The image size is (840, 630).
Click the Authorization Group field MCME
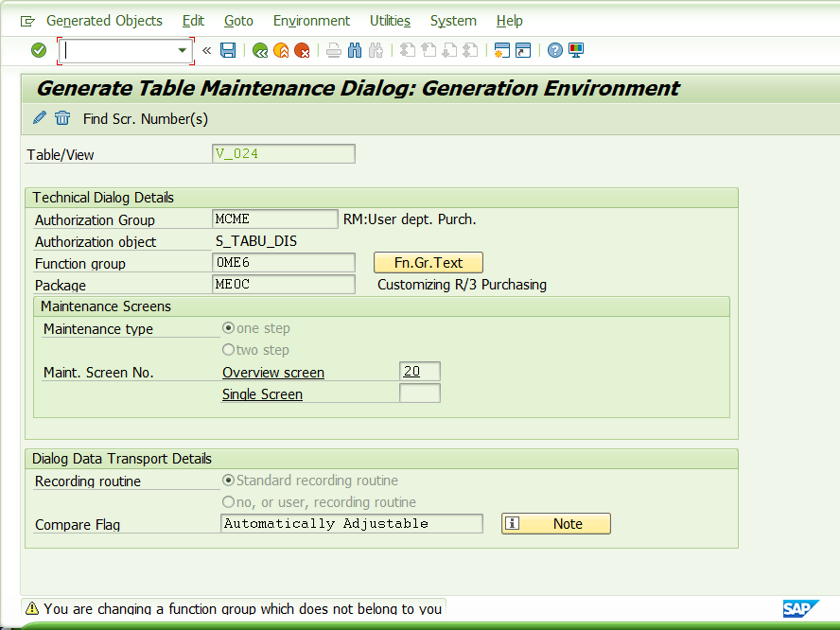click(x=275, y=219)
